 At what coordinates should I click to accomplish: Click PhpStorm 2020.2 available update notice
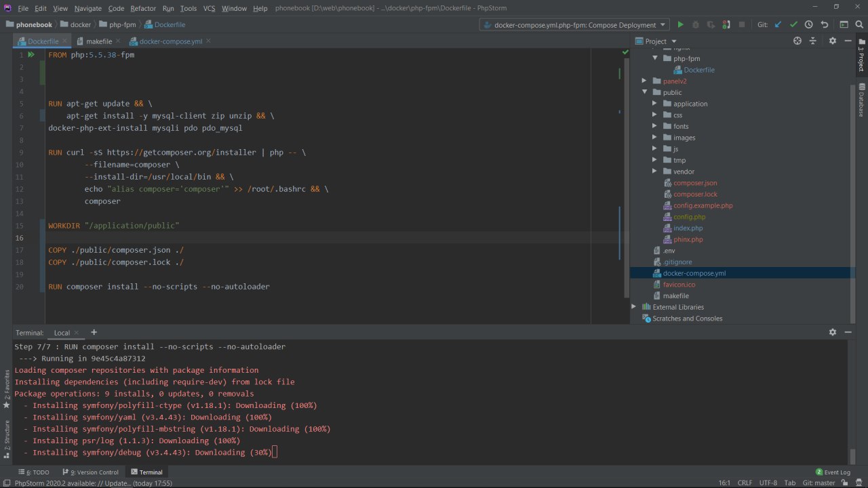point(94,483)
